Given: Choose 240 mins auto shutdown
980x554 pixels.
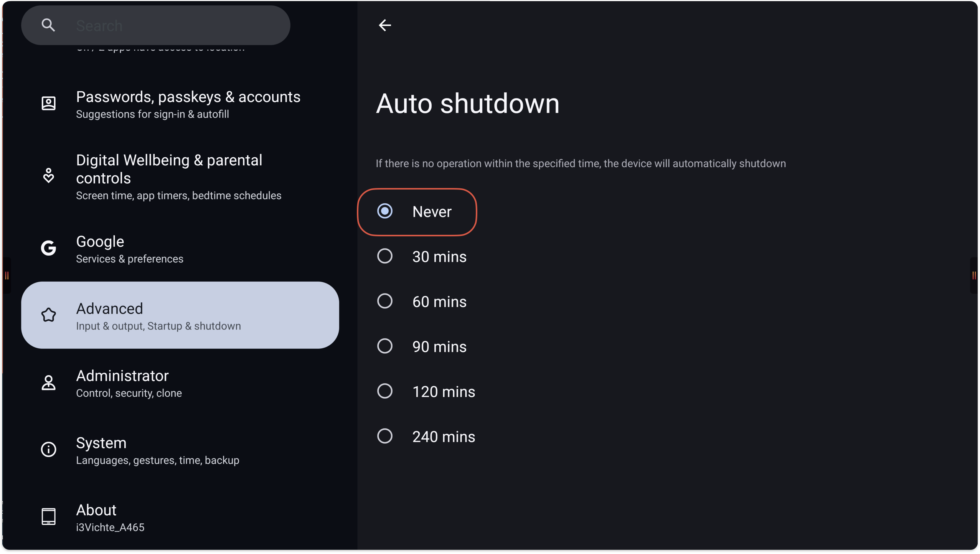Looking at the screenshot, I should coord(384,436).
